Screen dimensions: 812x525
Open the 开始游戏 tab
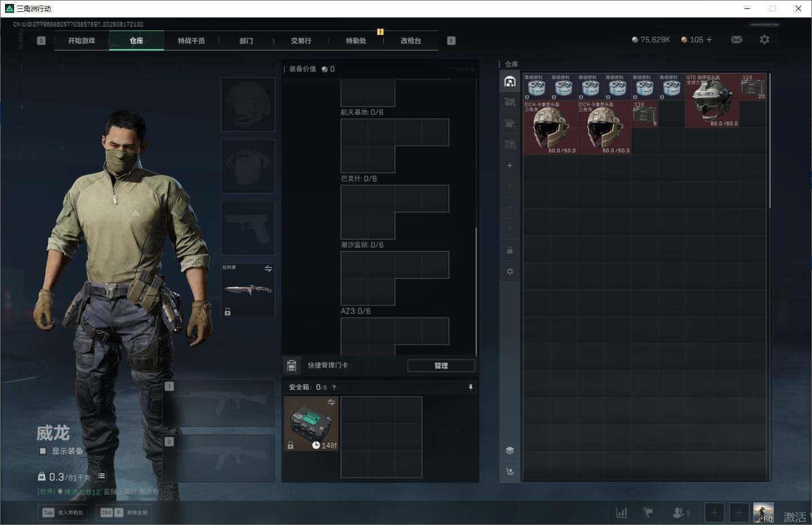[x=82, y=41]
